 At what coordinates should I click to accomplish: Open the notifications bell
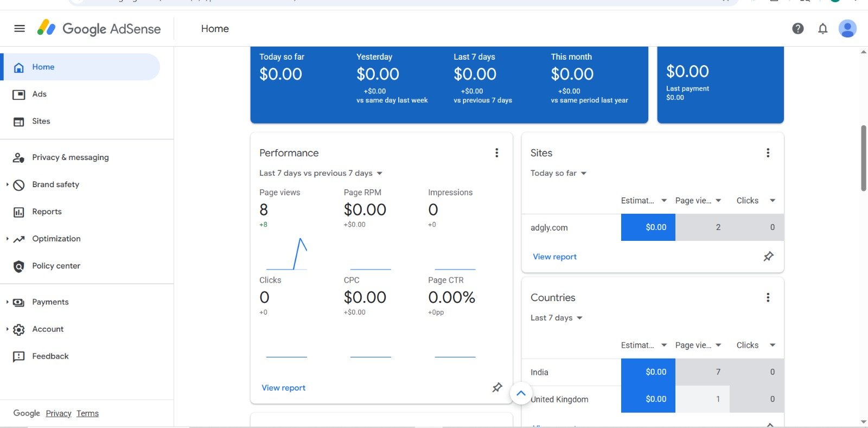point(822,29)
